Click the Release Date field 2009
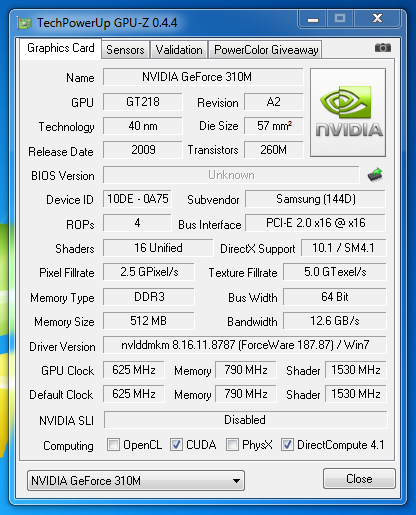This screenshot has height=515, width=416. point(143,150)
